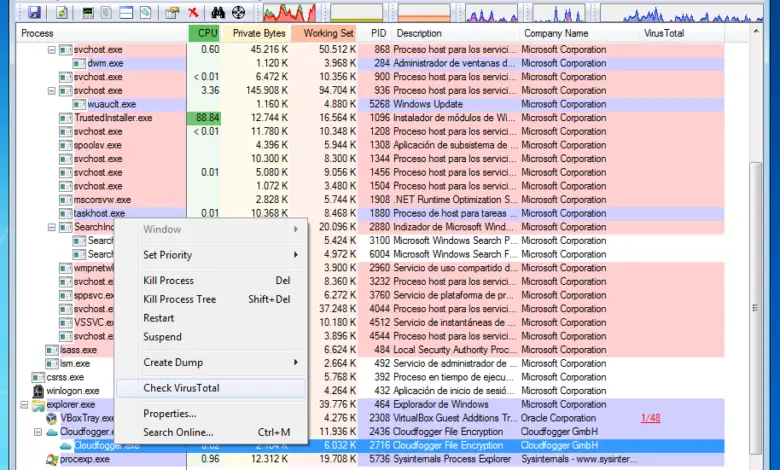The width and height of the screenshot is (780, 470).
Task: Sort by the VirusTotal column header
Action: 682,33
